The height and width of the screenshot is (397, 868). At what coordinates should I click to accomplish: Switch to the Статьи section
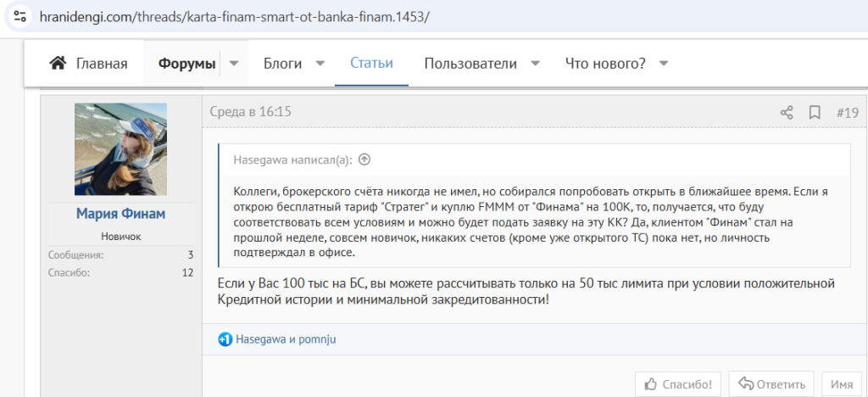click(x=371, y=63)
